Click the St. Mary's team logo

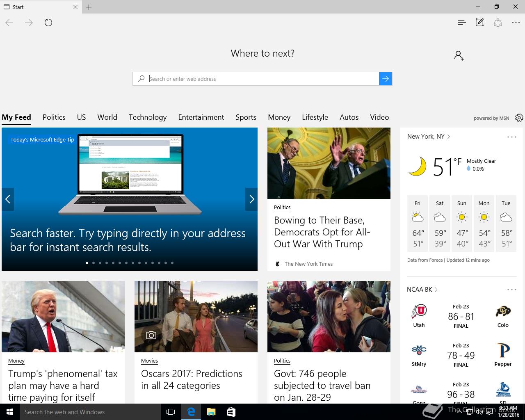[x=419, y=351]
